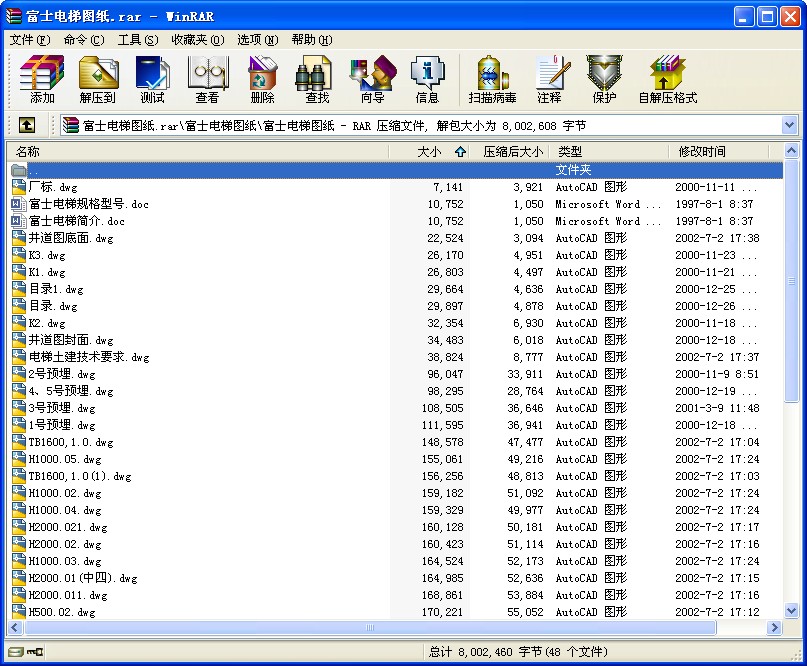Select file H2000.021.dwg
The height and width of the screenshot is (666, 807).
(68, 527)
